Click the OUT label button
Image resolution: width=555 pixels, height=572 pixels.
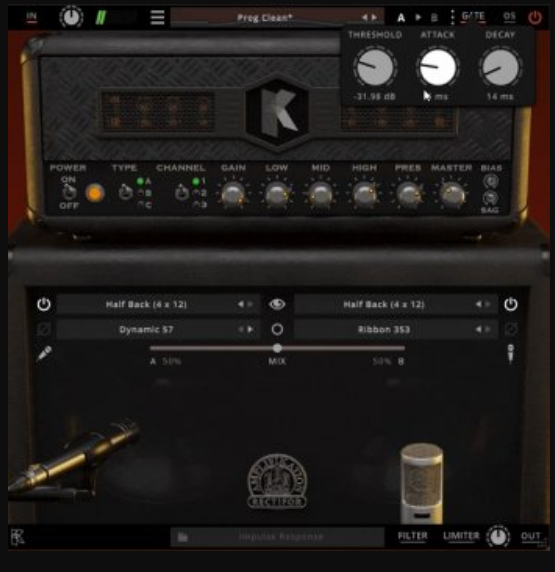pyautogui.click(x=531, y=536)
